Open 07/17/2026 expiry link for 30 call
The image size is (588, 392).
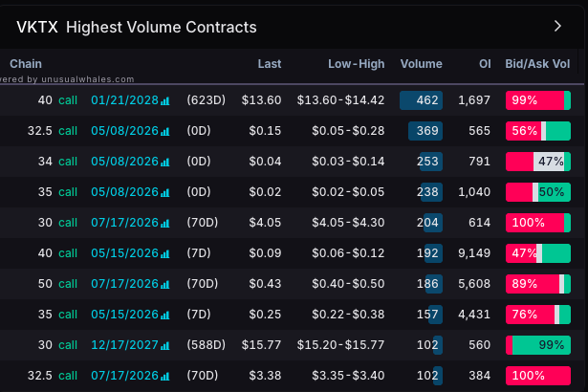click(x=124, y=223)
